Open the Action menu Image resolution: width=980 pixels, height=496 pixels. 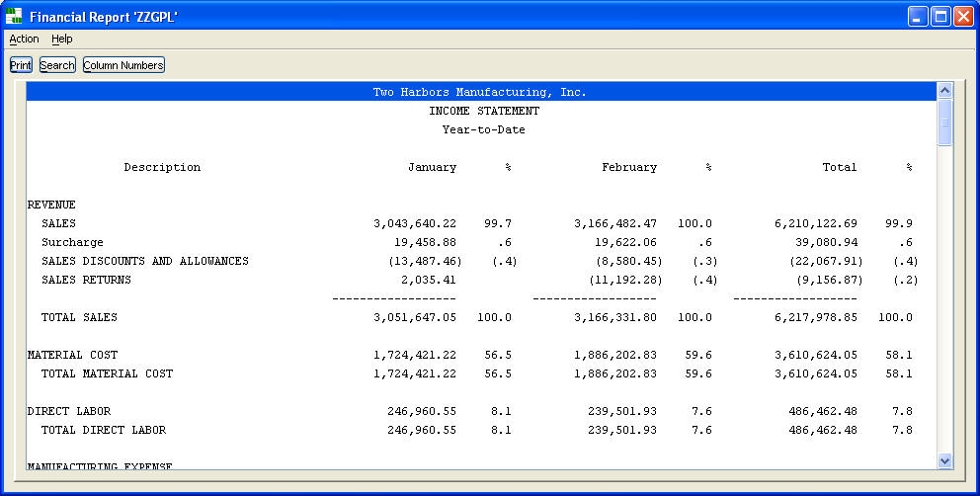24,39
